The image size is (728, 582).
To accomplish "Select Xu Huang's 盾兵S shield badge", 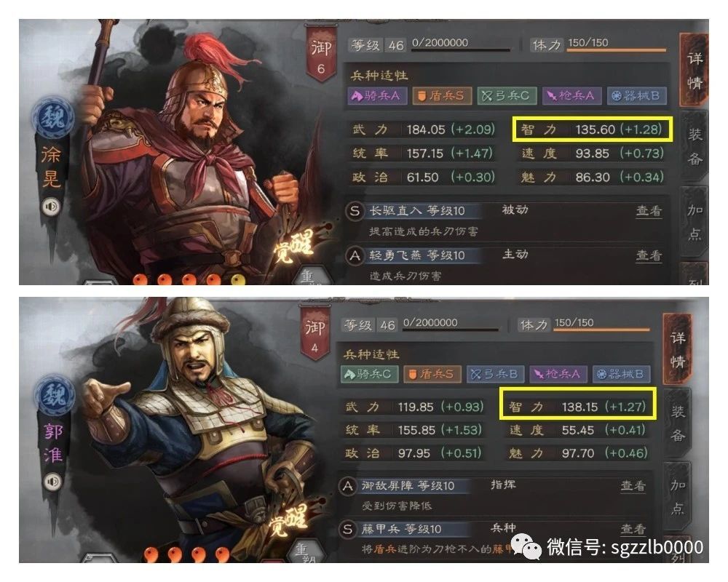I will (442, 95).
